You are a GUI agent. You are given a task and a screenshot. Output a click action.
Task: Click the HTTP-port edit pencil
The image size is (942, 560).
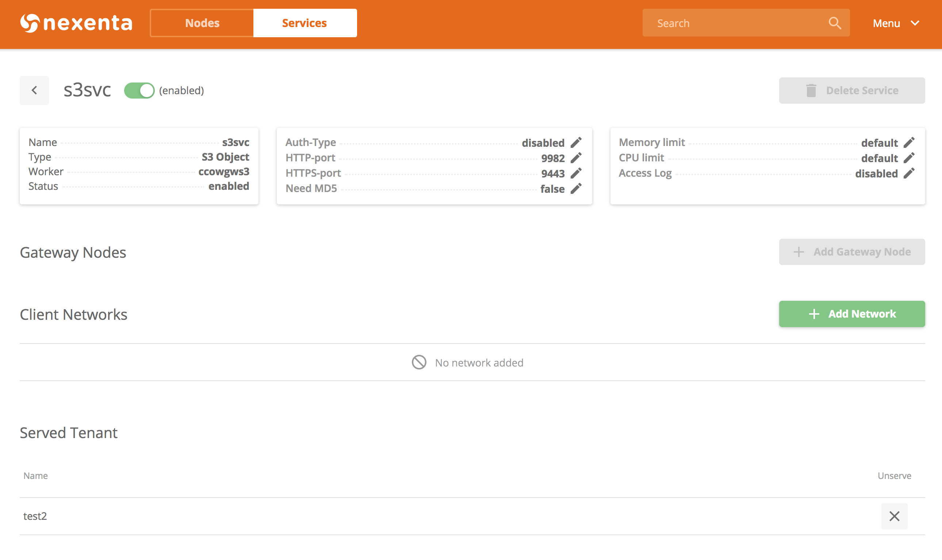click(x=575, y=158)
